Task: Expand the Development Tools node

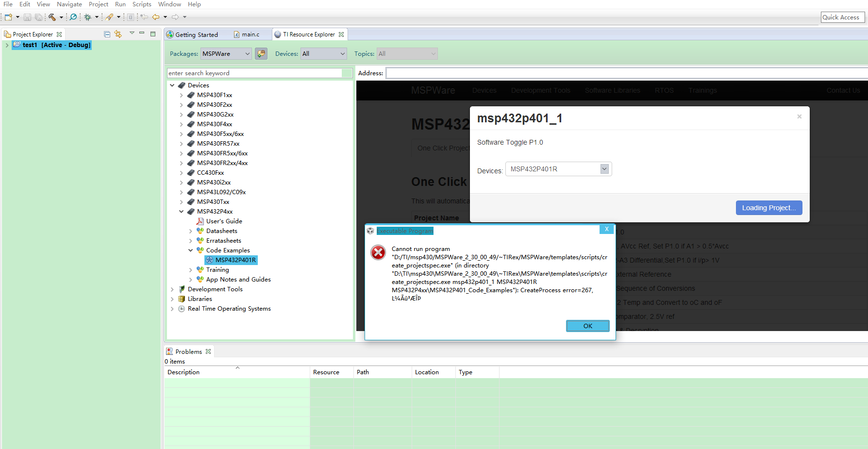Action: point(172,289)
